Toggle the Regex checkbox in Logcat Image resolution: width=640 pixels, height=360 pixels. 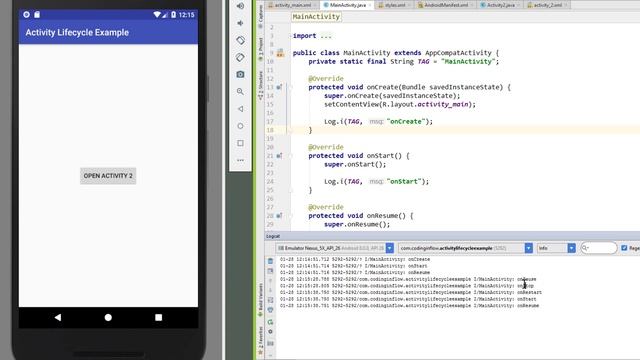[x=624, y=248]
